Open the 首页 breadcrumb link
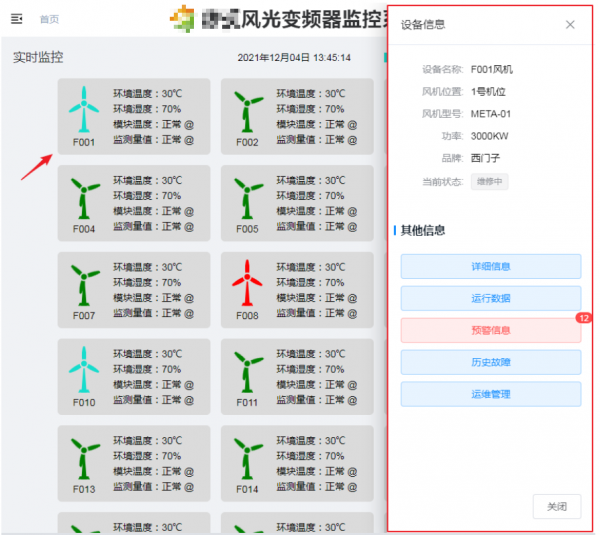Viewport: 600px width, 535px height. [x=49, y=19]
